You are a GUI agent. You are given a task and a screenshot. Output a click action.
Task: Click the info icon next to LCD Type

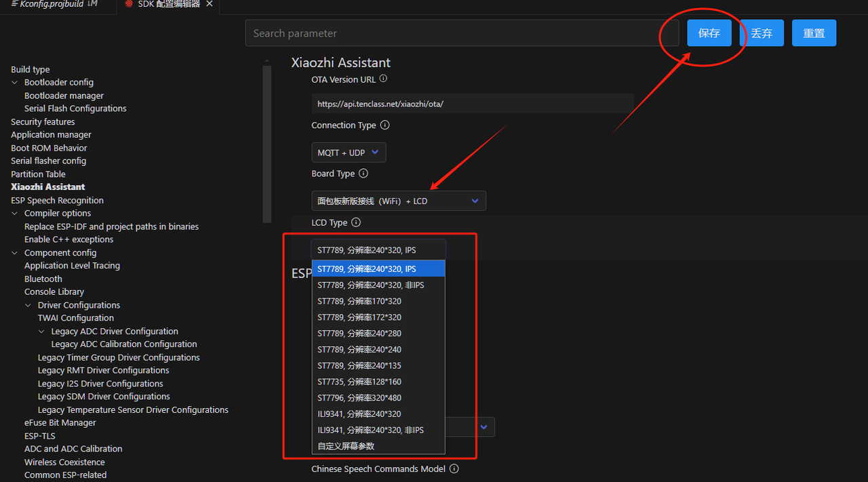coord(356,222)
